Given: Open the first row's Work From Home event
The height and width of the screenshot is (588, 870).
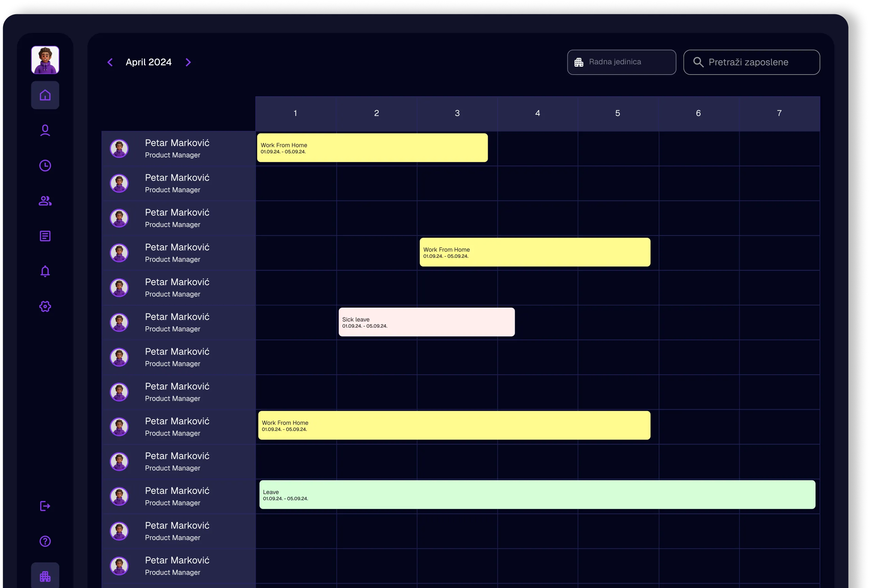Looking at the screenshot, I should click(372, 148).
